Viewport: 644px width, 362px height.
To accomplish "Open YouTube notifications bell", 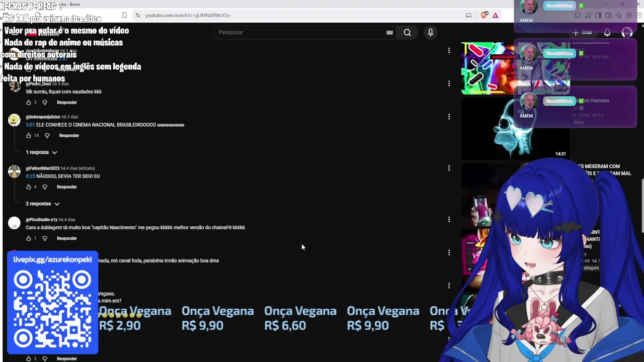I will (x=607, y=32).
